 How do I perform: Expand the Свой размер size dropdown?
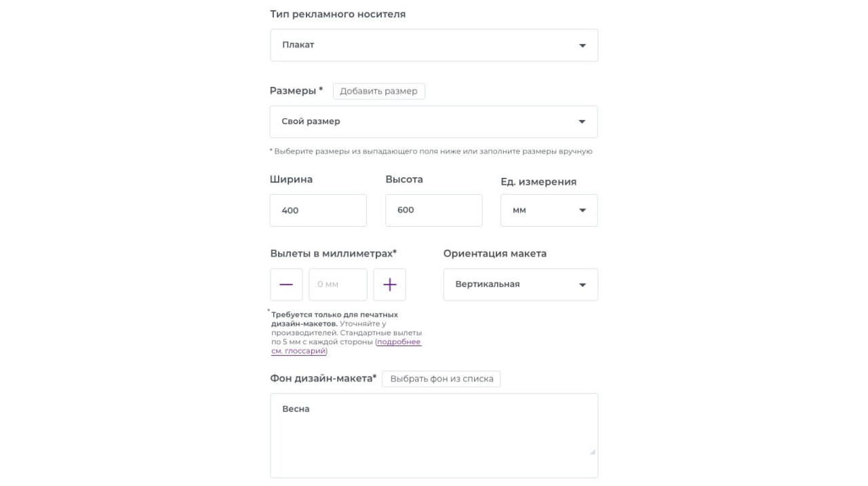(433, 122)
